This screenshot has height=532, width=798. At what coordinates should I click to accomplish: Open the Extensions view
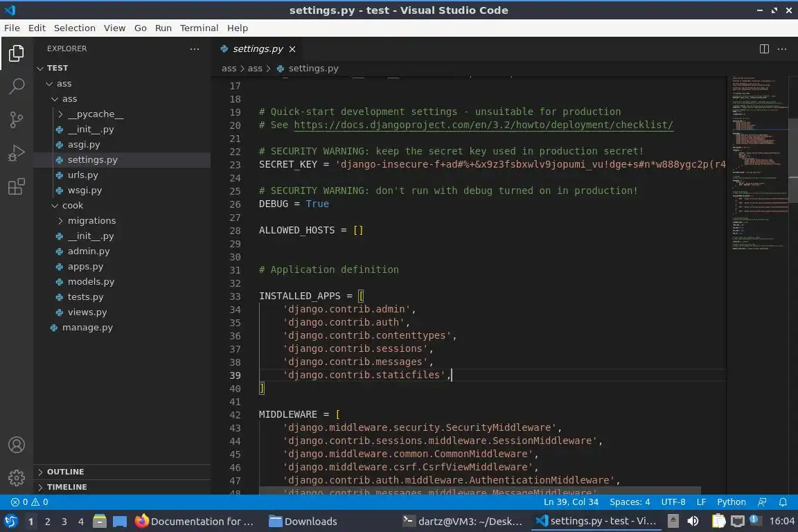point(17,187)
